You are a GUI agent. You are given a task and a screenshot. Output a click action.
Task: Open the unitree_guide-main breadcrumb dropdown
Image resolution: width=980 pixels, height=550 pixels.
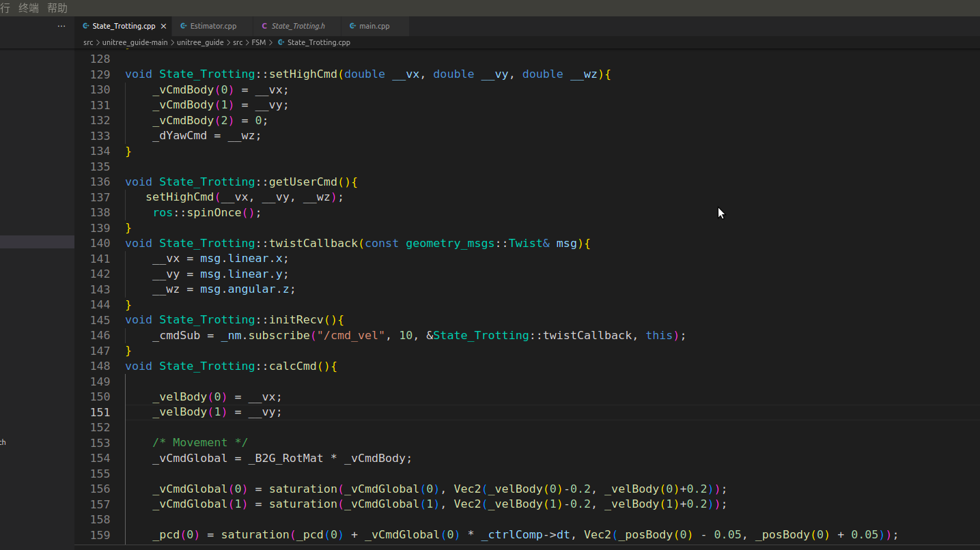pyautogui.click(x=135, y=42)
